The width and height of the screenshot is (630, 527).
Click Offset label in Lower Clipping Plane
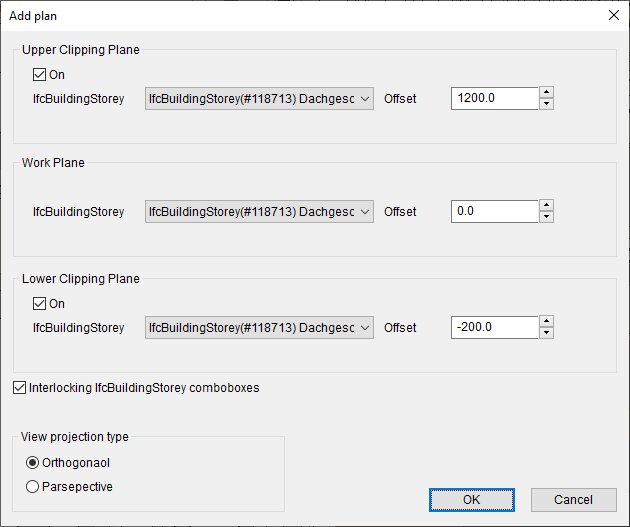[x=400, y=328]
